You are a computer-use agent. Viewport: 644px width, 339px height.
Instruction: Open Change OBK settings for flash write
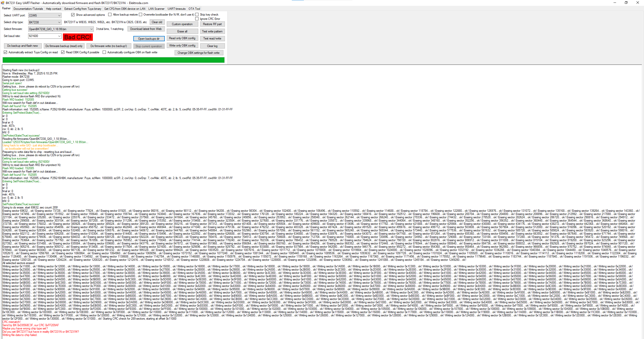coord(198,53)
